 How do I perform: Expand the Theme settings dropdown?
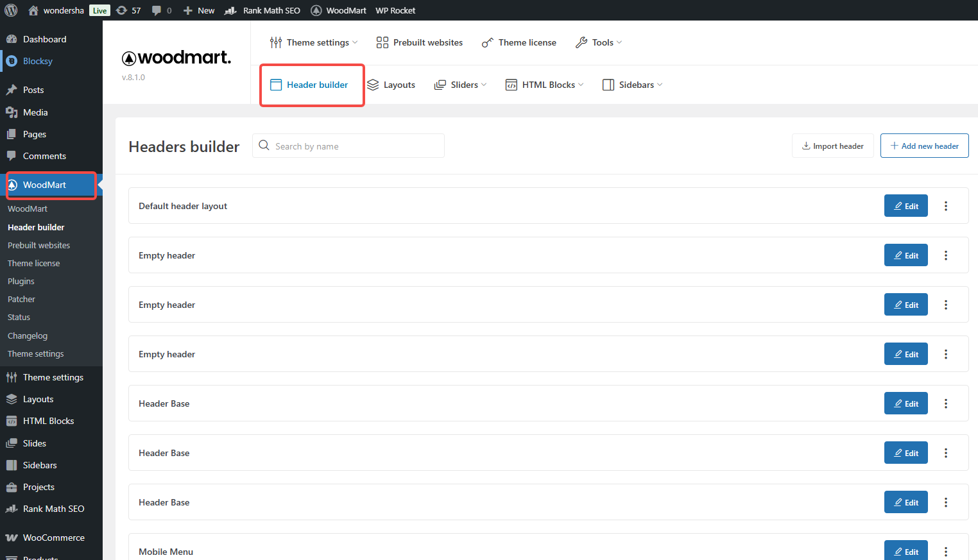pos(314,42)
